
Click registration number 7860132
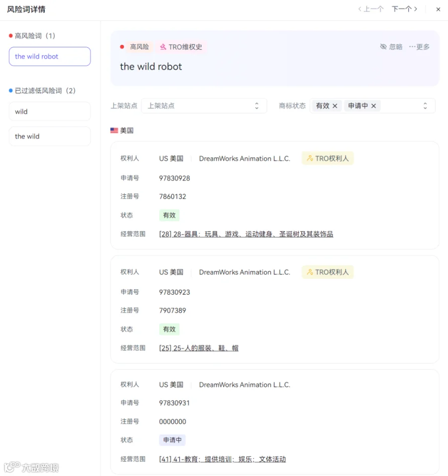(x=172, y=196)
